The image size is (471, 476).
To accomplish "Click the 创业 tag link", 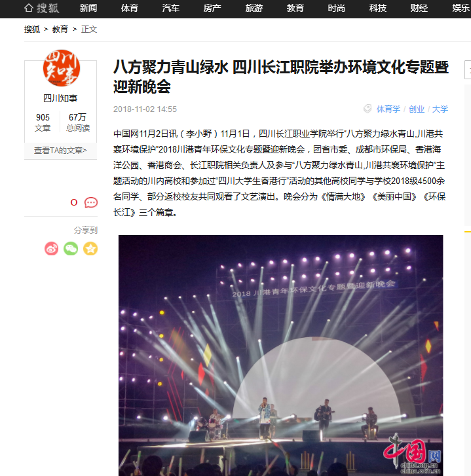I will pos(417,109).
